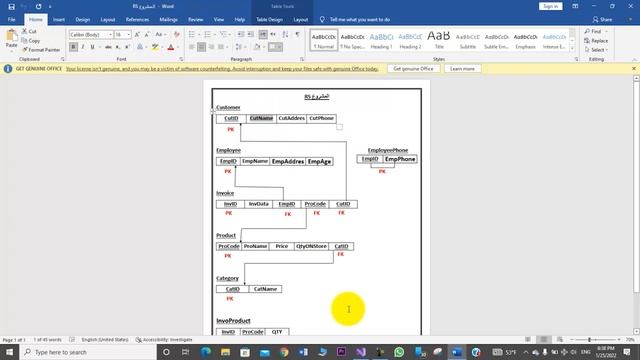The height and width of the screenshot is (360, 640).
Task: Apply the Heading 1 style
Action: (x=381, y=40)
